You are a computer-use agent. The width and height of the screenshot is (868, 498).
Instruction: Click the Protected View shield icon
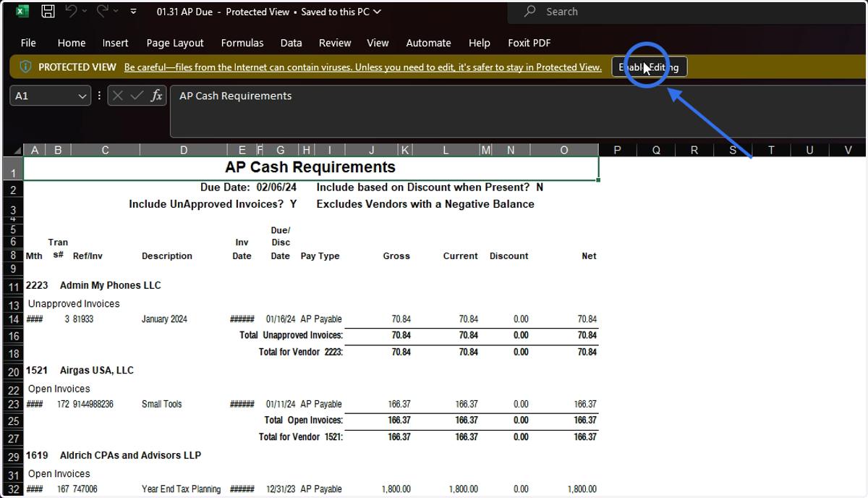pyautogui.click(x=25, y=67)
